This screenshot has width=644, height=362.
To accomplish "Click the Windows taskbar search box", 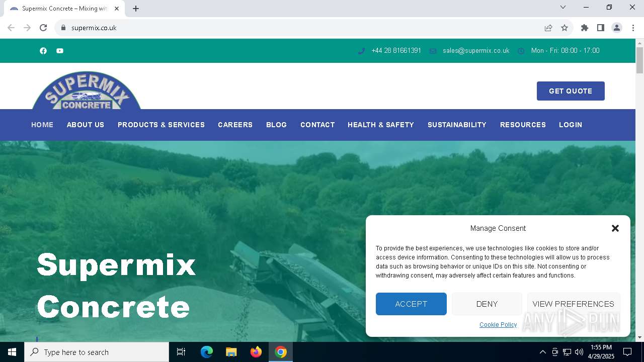I will 97,352.
